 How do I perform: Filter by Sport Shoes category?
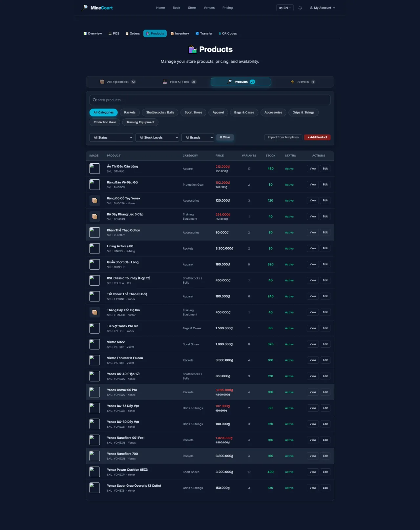194,112
